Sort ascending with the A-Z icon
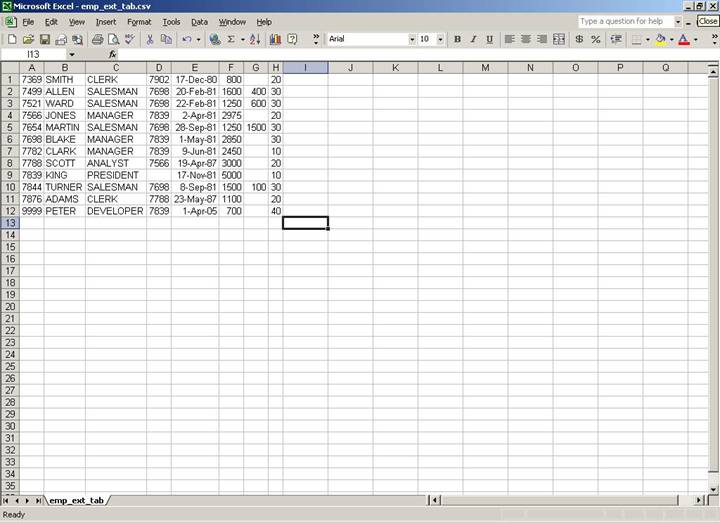 [254, 39]
